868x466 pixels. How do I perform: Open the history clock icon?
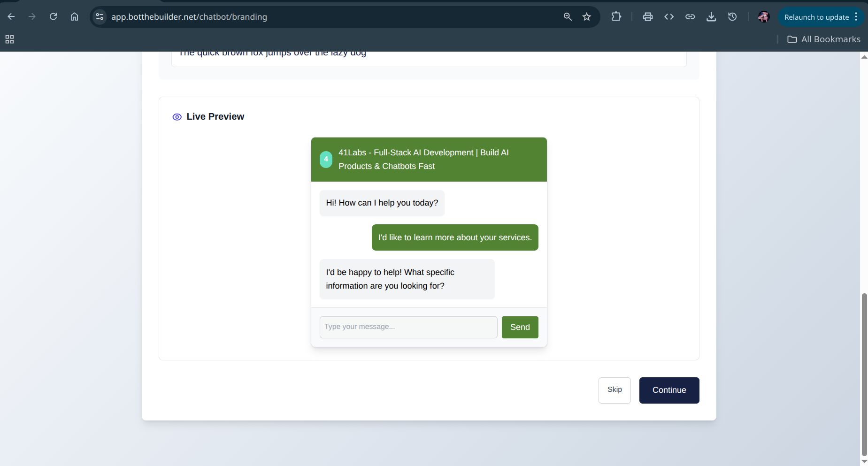(732, 17)
